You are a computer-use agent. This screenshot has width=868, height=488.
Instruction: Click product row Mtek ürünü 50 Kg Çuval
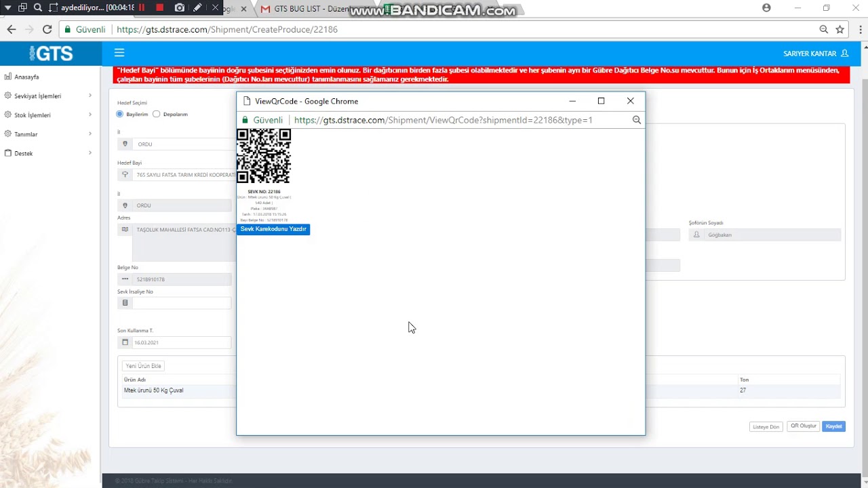153,390
